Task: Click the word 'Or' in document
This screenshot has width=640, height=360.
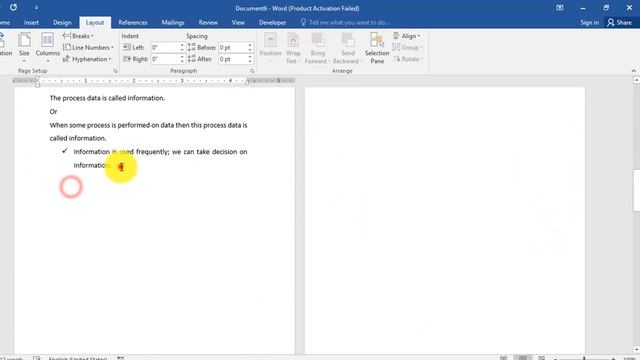Action: [x=53, y=111]
